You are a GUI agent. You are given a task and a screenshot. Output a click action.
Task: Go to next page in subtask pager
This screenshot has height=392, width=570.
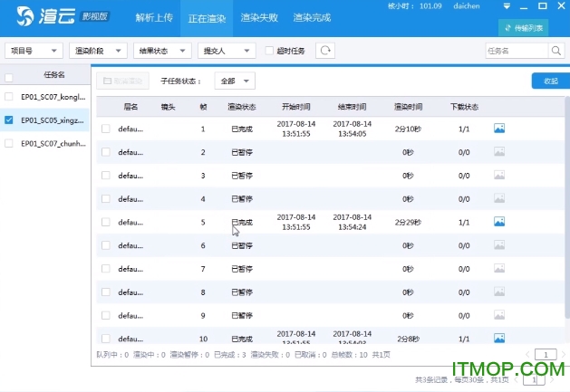pyautogui.click(x=563, y=354)
